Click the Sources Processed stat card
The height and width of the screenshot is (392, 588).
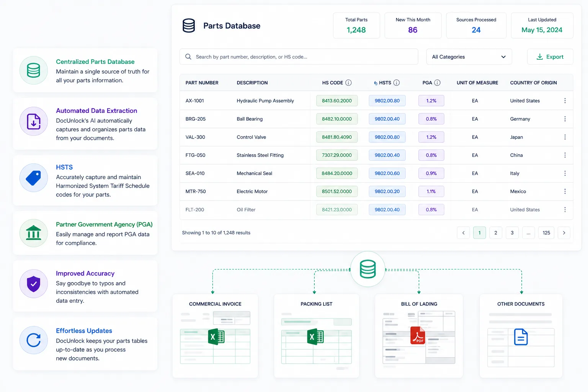pos(476,26)
